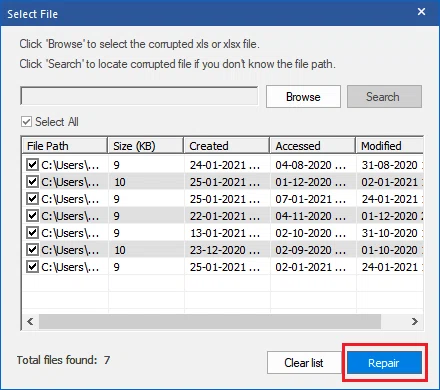Screen dimensions: 440x390
Task: Select accessed date cell 04-11-2020
Action: 311,216
